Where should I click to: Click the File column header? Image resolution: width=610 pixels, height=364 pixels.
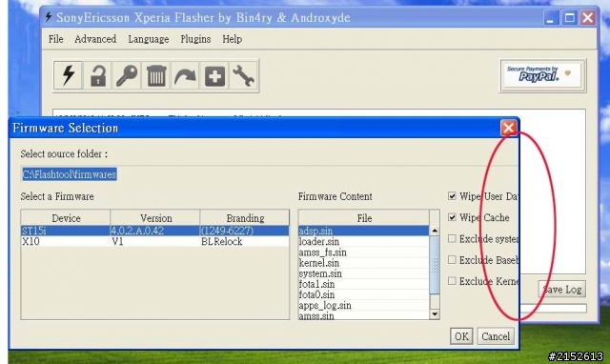click(x=364, y=218)
